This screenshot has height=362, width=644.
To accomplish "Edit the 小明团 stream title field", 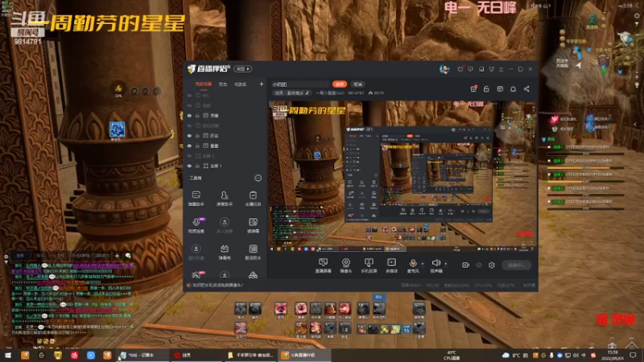I will point(299,84).
